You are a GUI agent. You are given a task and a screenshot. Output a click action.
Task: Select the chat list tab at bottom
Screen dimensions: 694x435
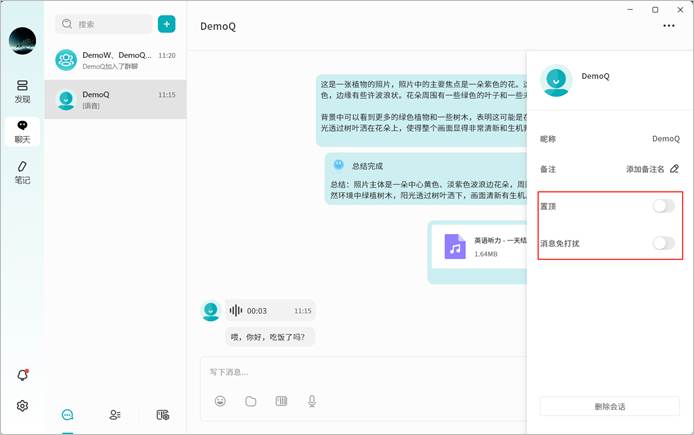point(67,415)
